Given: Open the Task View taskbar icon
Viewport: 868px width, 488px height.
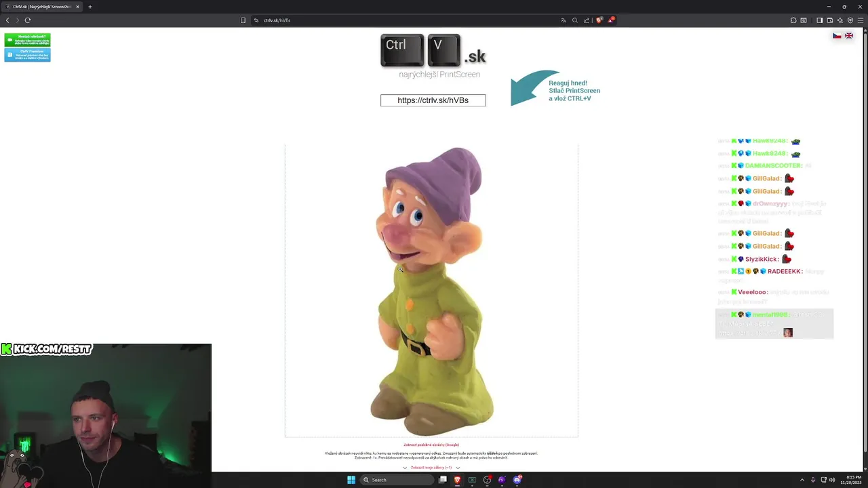Looking at the screenshot, I should pos(443,480).
